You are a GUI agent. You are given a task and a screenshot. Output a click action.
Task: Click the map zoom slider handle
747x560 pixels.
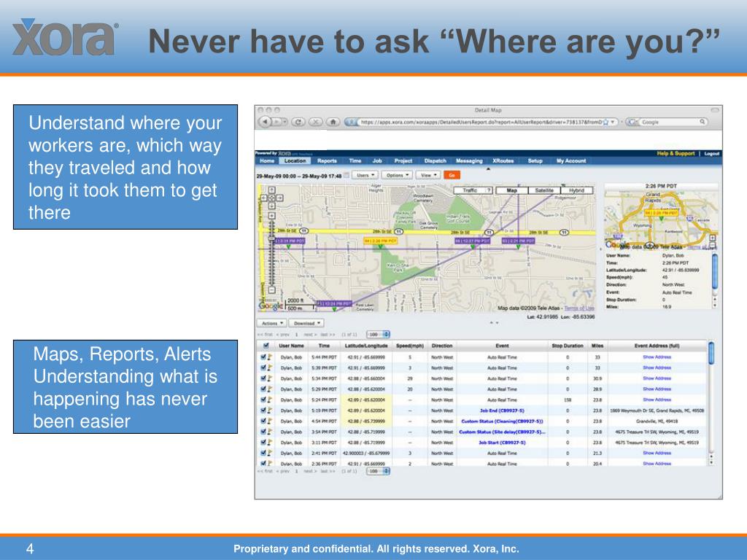271,238
